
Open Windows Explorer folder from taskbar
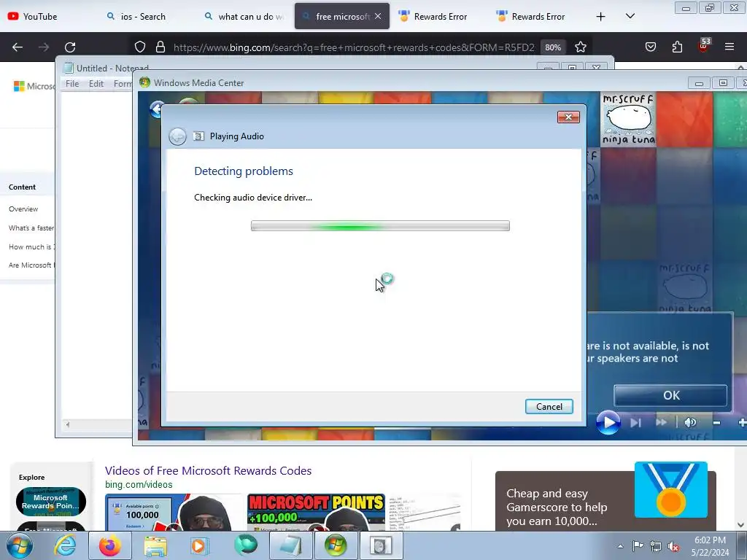[x=155, y=545]
